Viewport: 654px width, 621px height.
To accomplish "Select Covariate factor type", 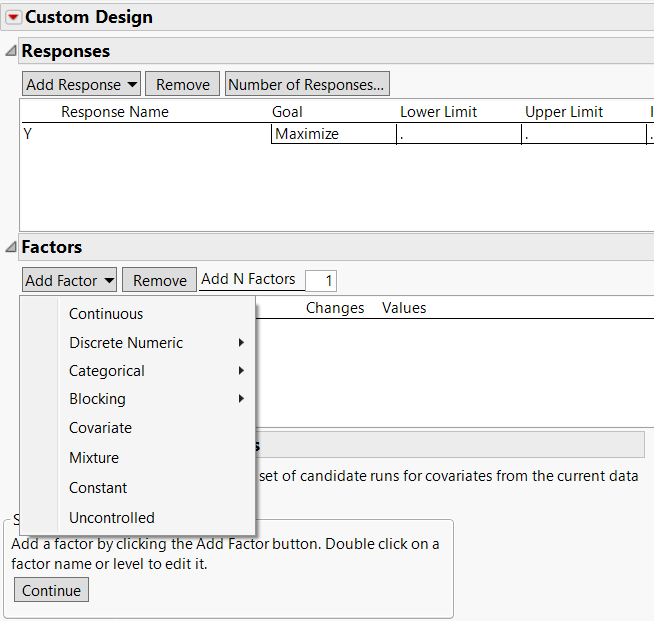I will (x=100, y=428).
